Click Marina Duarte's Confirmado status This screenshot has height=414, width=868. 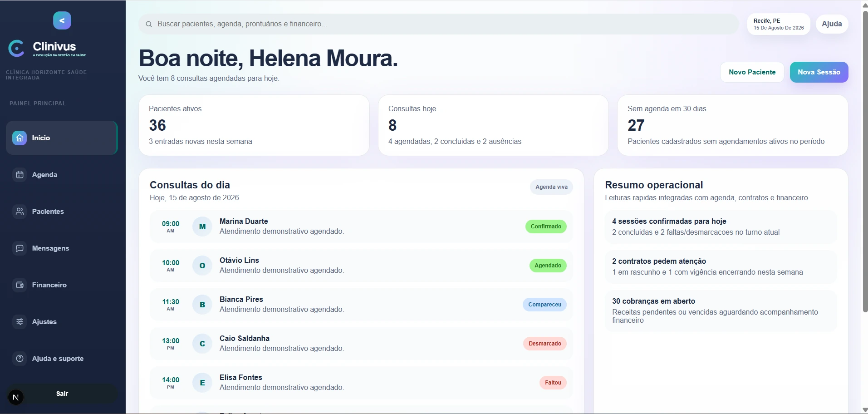point(546,227)
